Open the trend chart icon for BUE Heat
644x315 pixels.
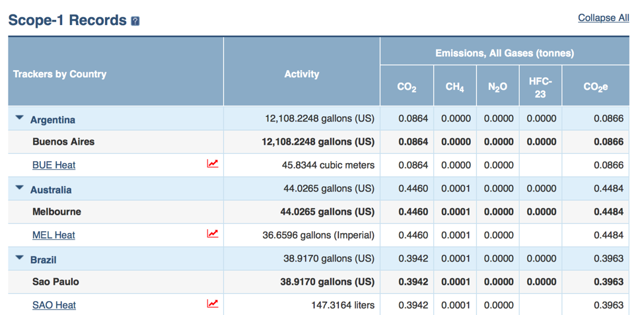click(x=212, y=164)
